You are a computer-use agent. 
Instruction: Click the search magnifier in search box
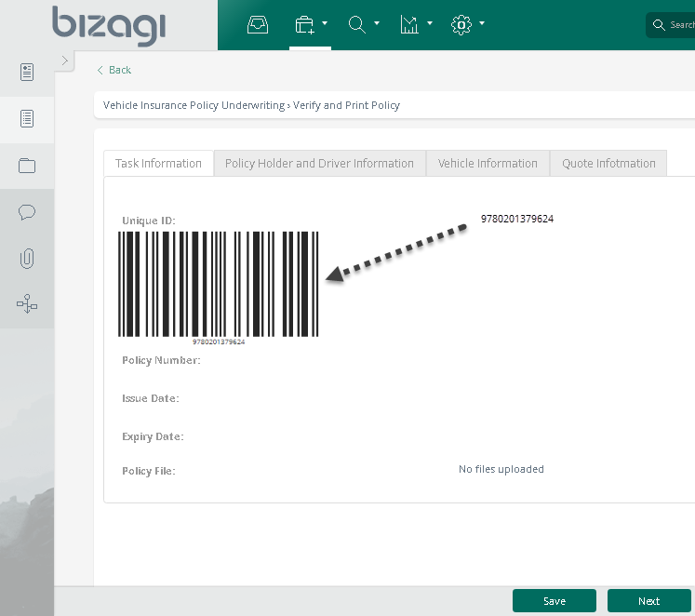tap(659, 25)
